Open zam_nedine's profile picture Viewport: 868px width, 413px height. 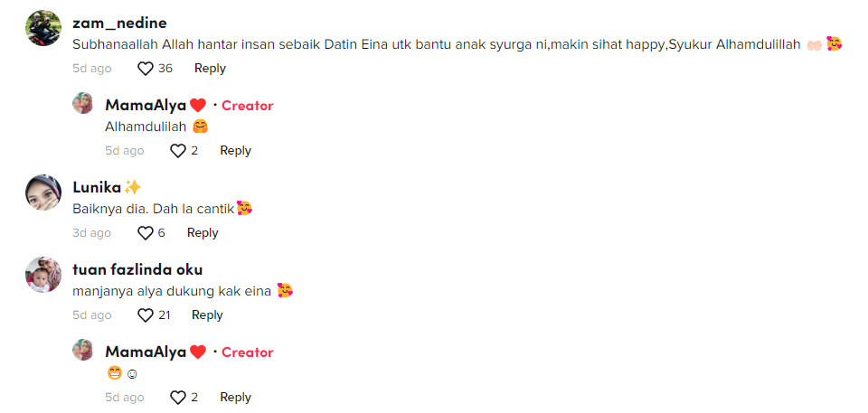coord(43,28)
